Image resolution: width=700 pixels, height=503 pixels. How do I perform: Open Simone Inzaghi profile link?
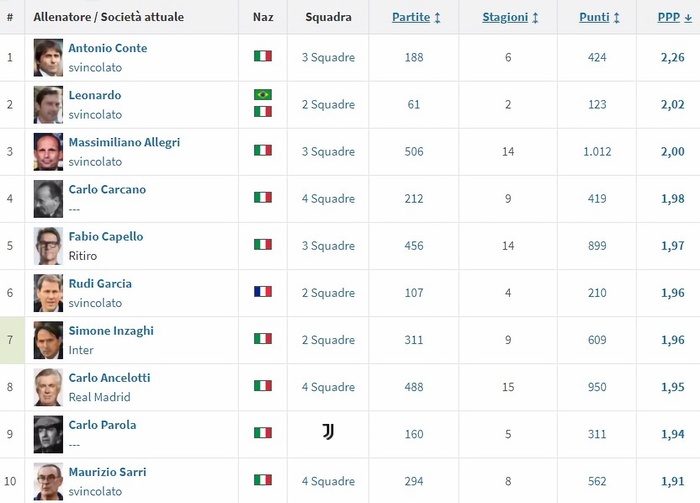click(111, 331)
